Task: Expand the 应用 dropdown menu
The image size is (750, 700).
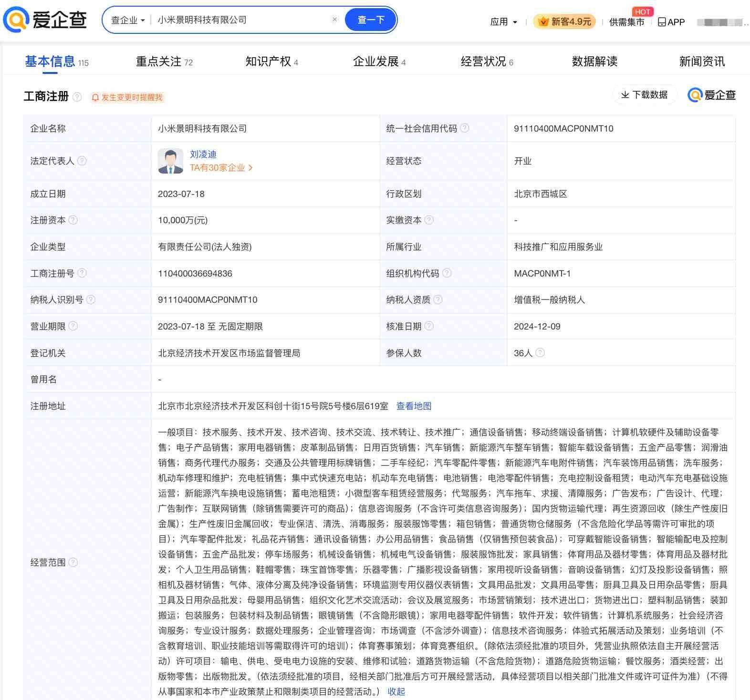Action: pos(503,22)
